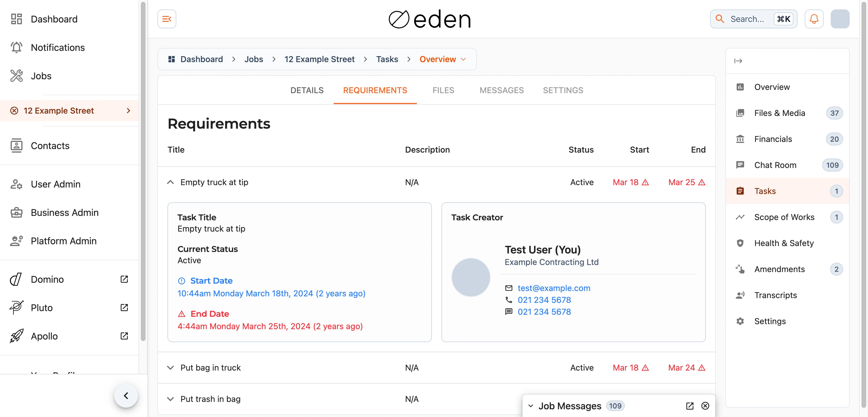
Task: Open the Overview breadcrumb dropdown
Action: 443,59
